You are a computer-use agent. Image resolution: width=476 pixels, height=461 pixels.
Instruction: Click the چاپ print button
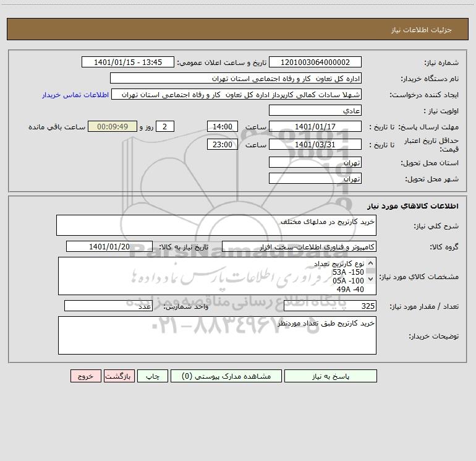(x=153, y=376)
